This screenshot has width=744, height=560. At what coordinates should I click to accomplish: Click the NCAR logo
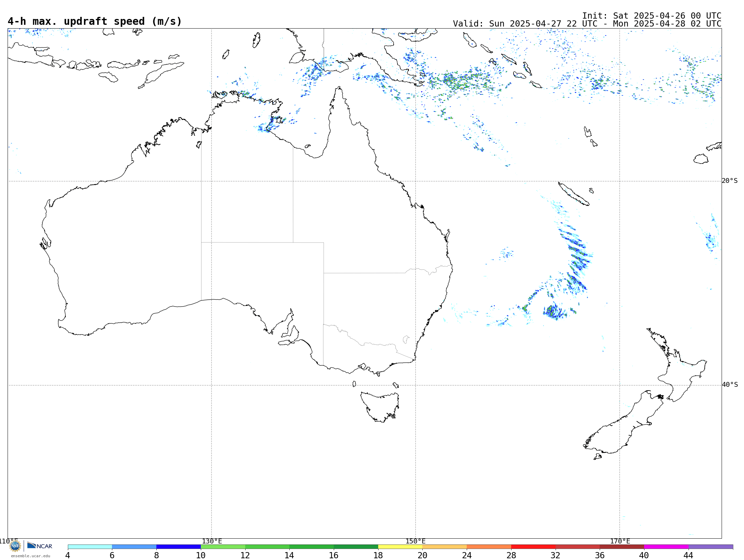tap(40, 546)
